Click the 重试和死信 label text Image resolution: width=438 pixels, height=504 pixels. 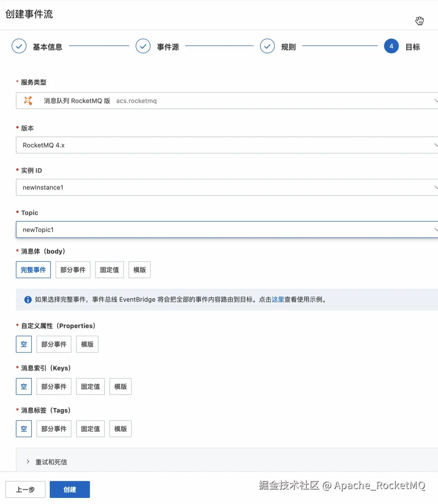click(x=51, y=462)
